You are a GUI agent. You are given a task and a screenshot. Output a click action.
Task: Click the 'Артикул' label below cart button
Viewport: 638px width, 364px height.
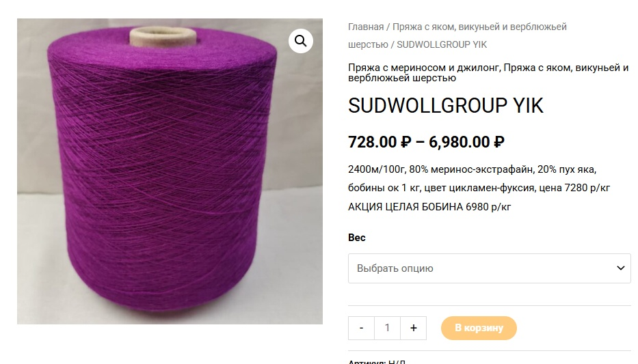click(367, 361)
